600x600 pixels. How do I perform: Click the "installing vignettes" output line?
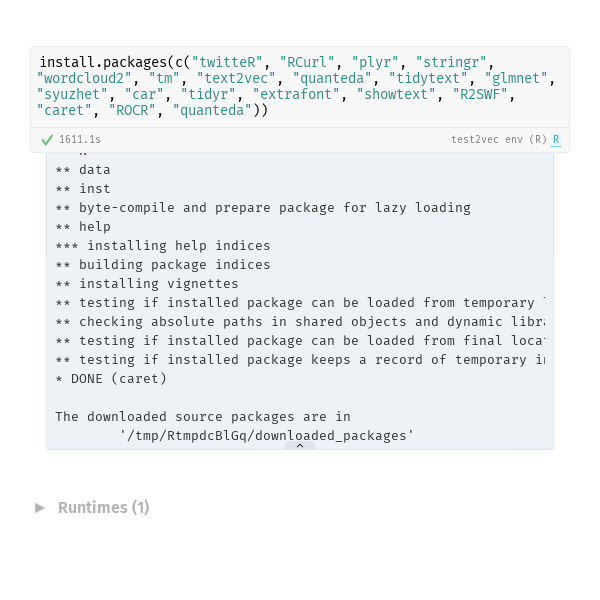[x=147, y=284]
